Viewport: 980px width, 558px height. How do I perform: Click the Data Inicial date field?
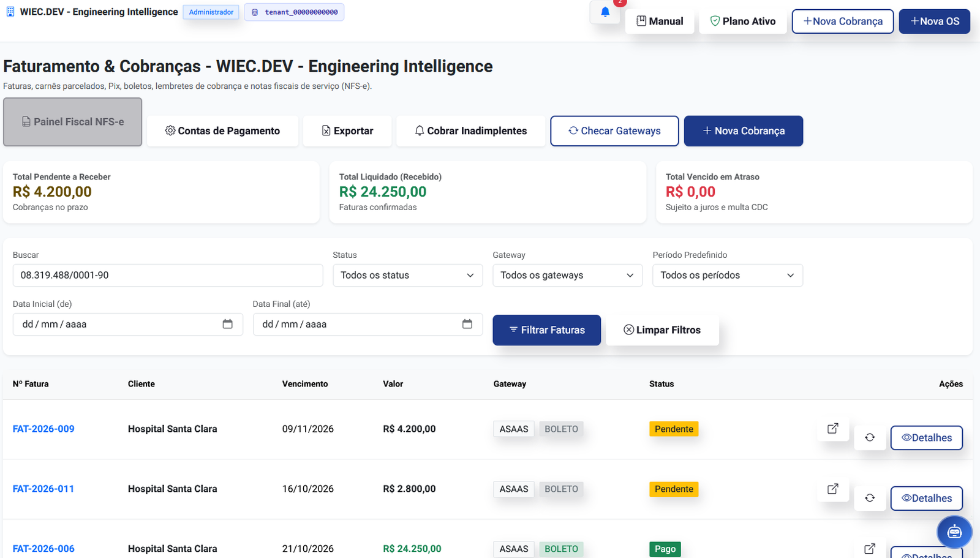click(x=128, y=325)
